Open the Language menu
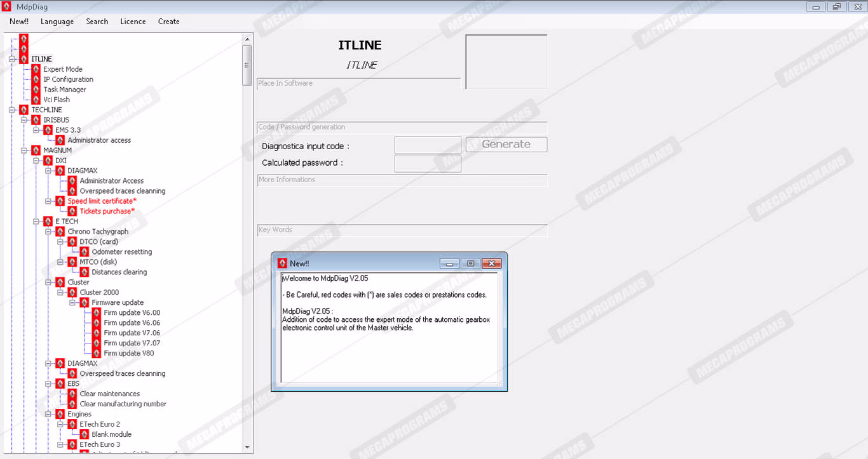Image resolution: width=868 pixels, height=459 pixels. (x=57, y=22)
